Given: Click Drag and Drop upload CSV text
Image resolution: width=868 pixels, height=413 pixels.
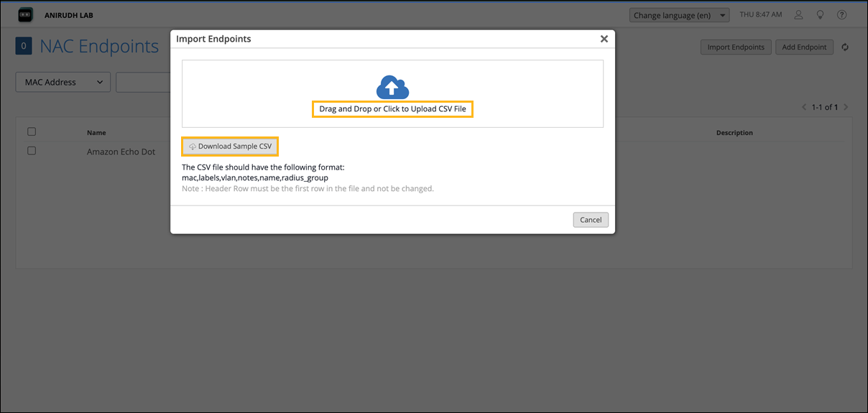Looking at the screenshot, I should (x=392, y=109).
